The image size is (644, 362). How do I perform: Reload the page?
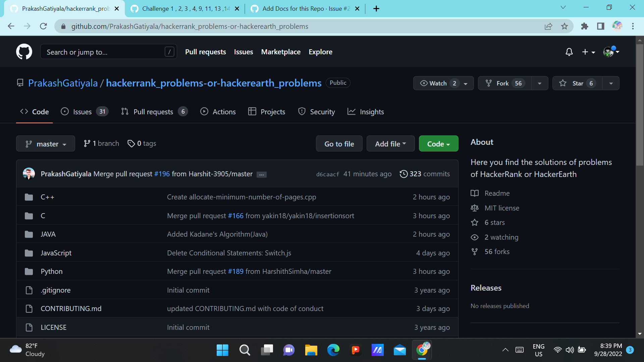(43, 26)
